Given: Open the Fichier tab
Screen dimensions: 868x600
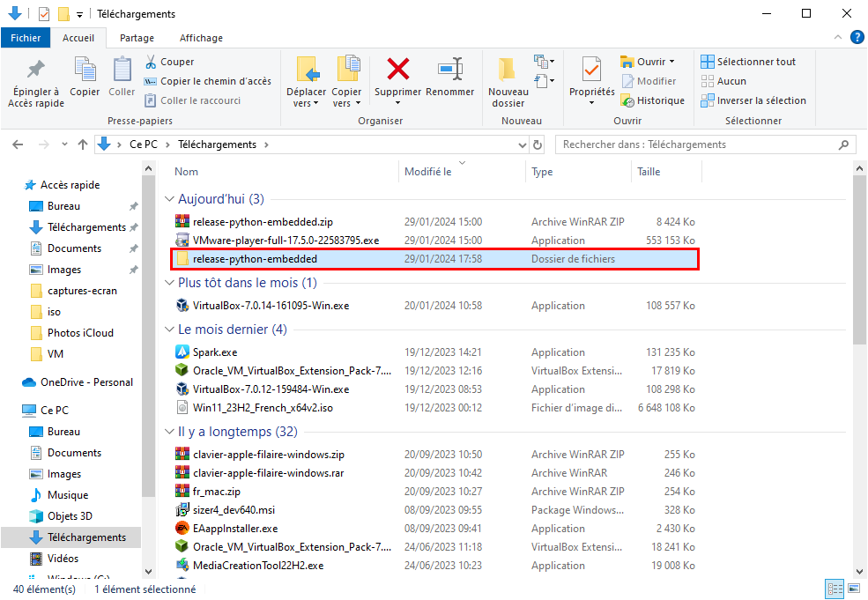Looking at the screenshot, I should (26, 38).
